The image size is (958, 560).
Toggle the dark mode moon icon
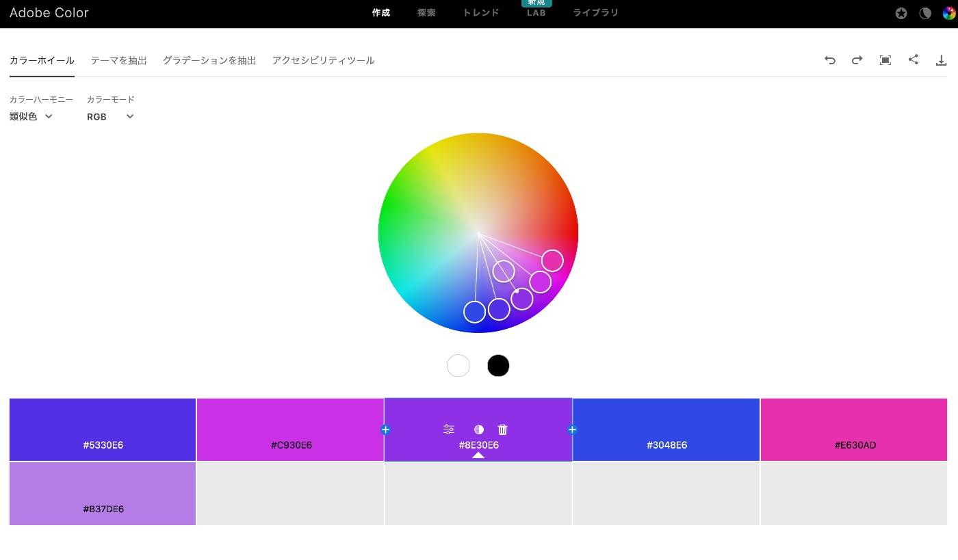924,13
